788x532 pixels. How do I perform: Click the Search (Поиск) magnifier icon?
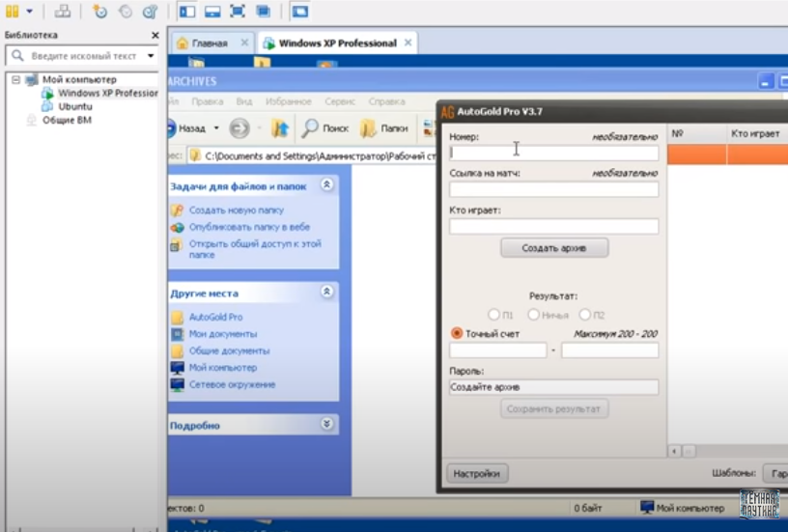coord(311,127)
